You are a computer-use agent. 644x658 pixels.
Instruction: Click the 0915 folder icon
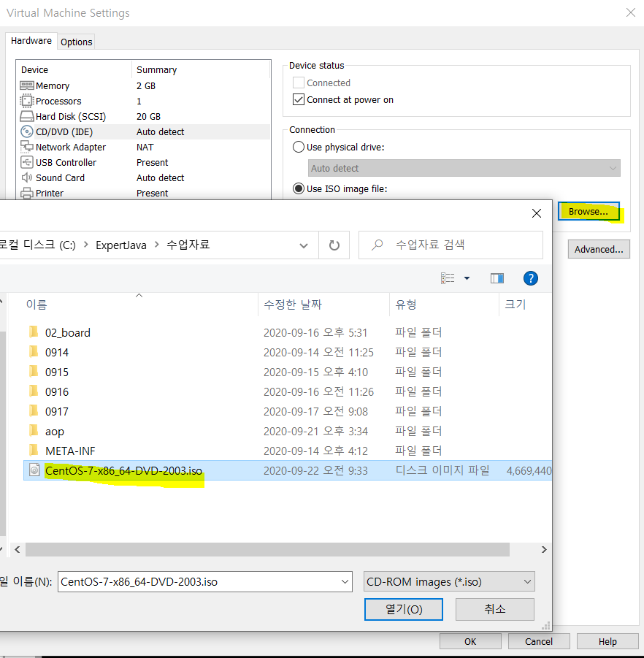(x=34, y=372)
